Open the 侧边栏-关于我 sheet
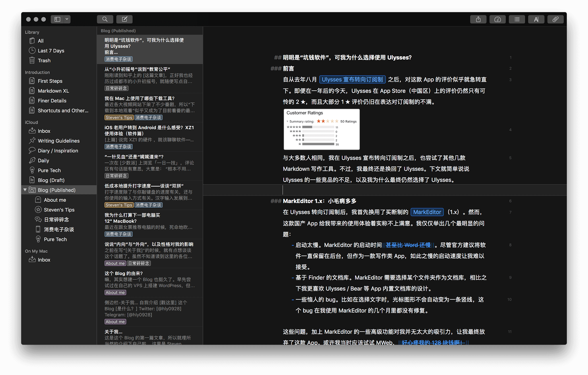The width and height of the screenshot is (588, 375). tap(150, 312)
